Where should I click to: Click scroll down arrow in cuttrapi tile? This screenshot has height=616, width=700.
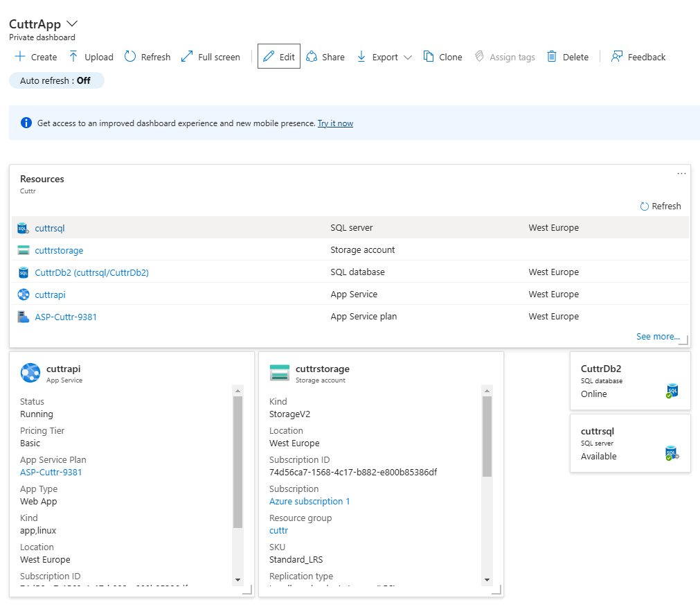[x=238, y=580]
